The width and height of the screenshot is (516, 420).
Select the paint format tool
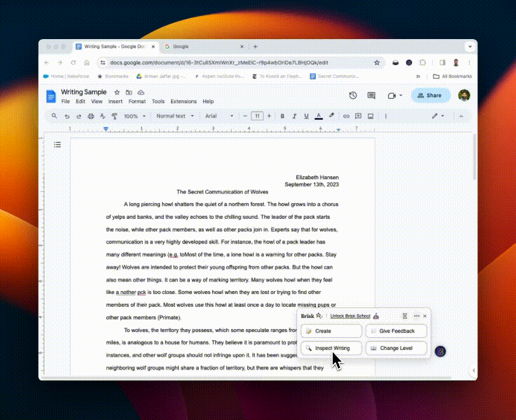(114, 116)
